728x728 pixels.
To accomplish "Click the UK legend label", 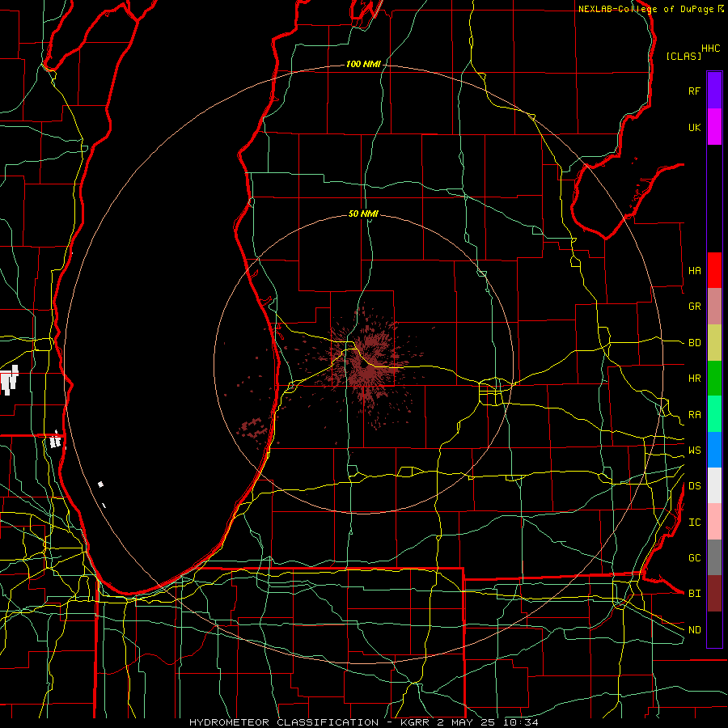I will (x=694, y=127).
